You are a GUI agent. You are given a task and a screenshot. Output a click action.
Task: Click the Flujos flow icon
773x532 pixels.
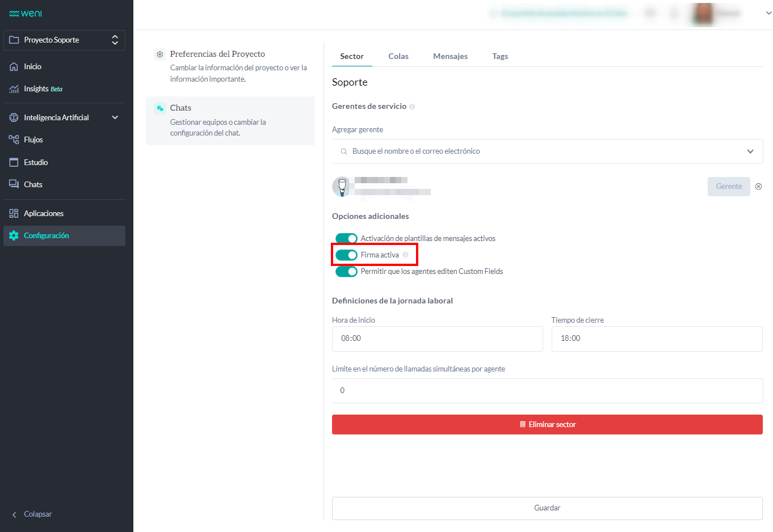14,140
